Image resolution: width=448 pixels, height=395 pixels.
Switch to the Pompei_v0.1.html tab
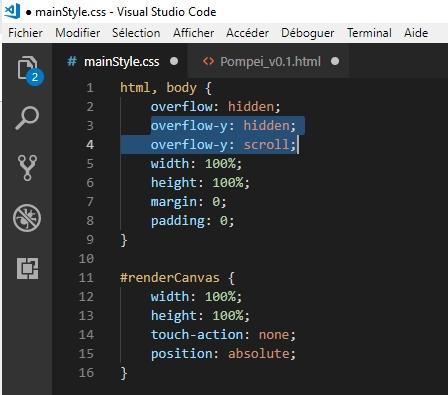(269, 61)
